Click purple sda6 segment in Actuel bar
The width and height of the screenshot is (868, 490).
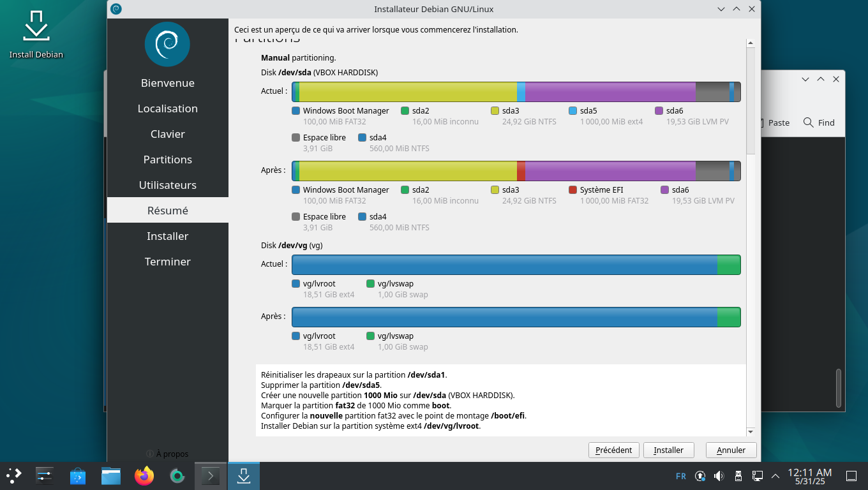610,92
